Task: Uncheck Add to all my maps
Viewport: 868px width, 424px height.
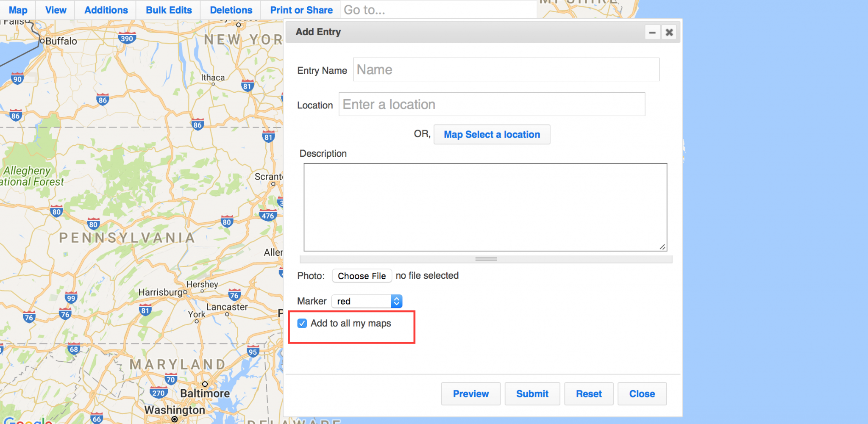Action: 302,324
